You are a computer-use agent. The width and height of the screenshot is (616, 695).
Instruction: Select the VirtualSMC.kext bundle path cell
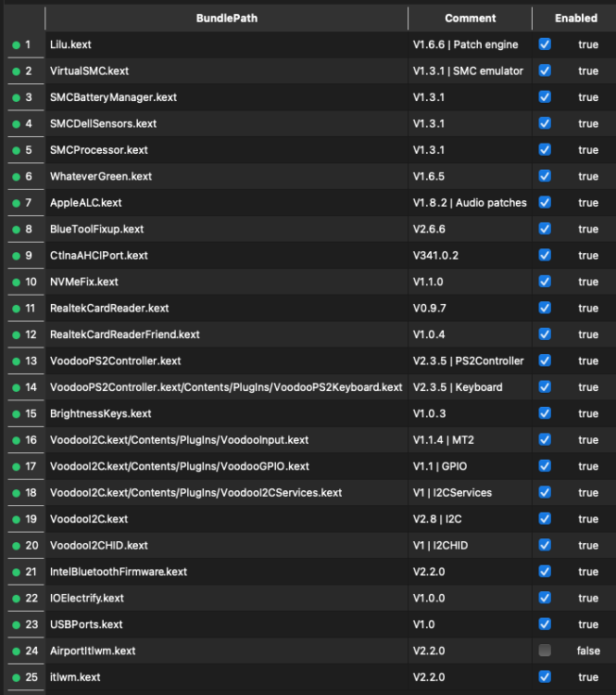[x=226, y=71]
